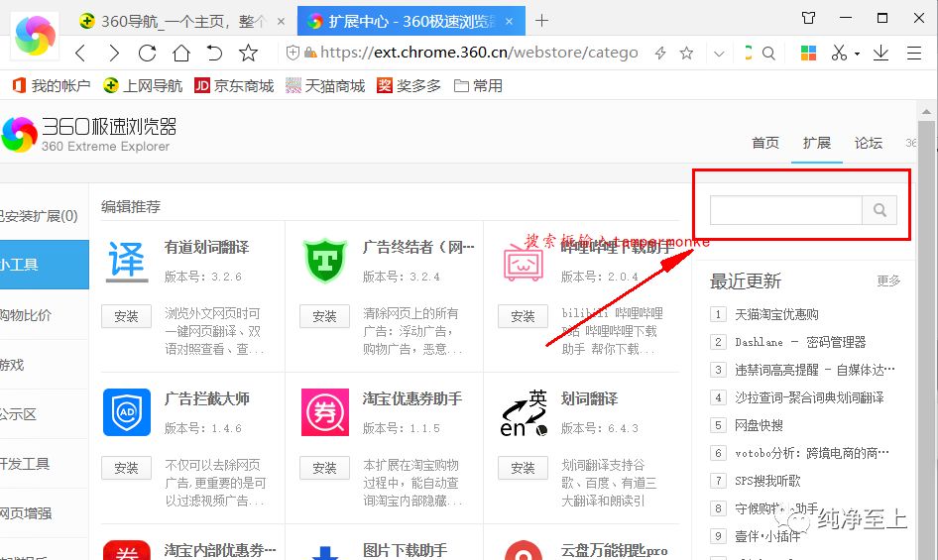The image size is (938, 560).
Task: Click the favorites star left of address bar
Action: pyautogui.click(x=248, y=54)
